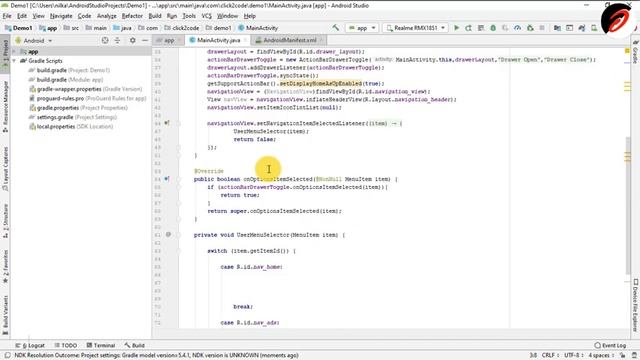Click gutter icon beside setNavigationItemSelectedListener line
This screenshot has height=360, width=640.
tap(167, 123)
